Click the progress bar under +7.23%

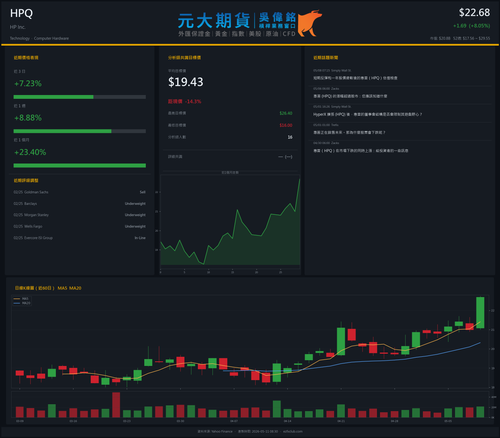80,97
